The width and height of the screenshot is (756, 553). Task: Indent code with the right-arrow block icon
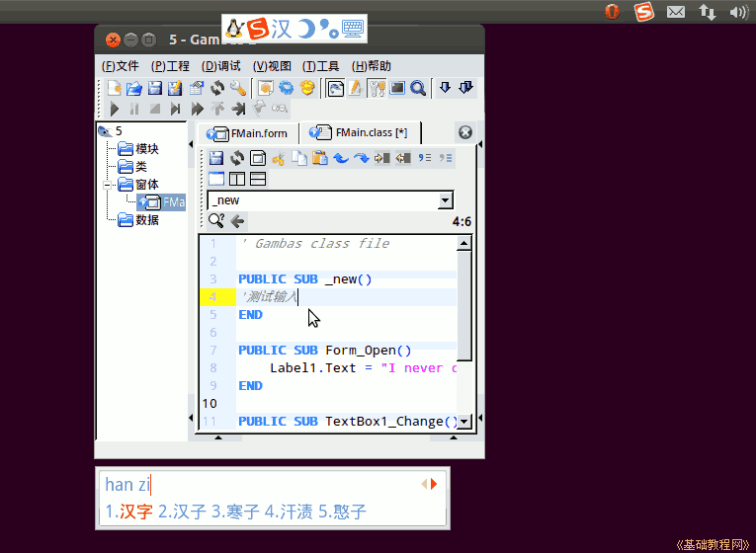pyautogui.click(x=382, y=158)
